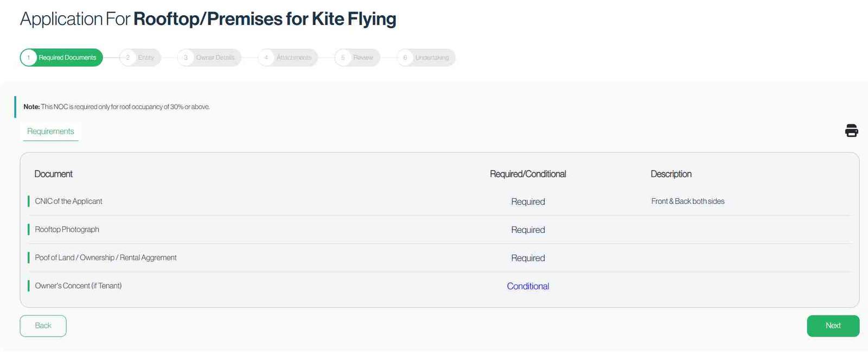The width and height of the screenshot is (868, 354).
Task: Click the Required label for Rooftop Photograph
Action: pos(527,229)
